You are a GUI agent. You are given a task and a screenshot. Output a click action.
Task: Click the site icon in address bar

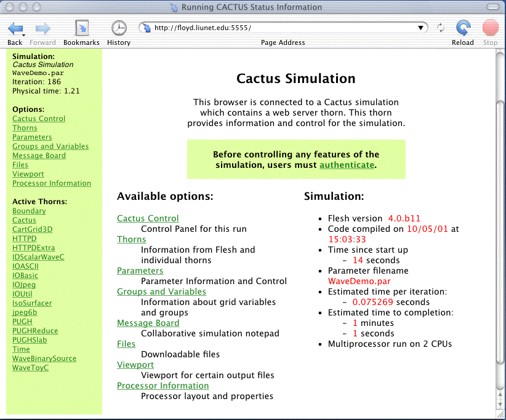(x=147, y=28)
